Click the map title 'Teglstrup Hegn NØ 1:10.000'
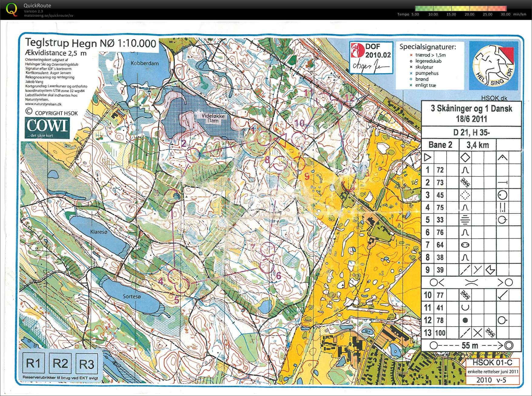Image resolution: width=532 pixels, height=396 pixels. click(90, 43)
